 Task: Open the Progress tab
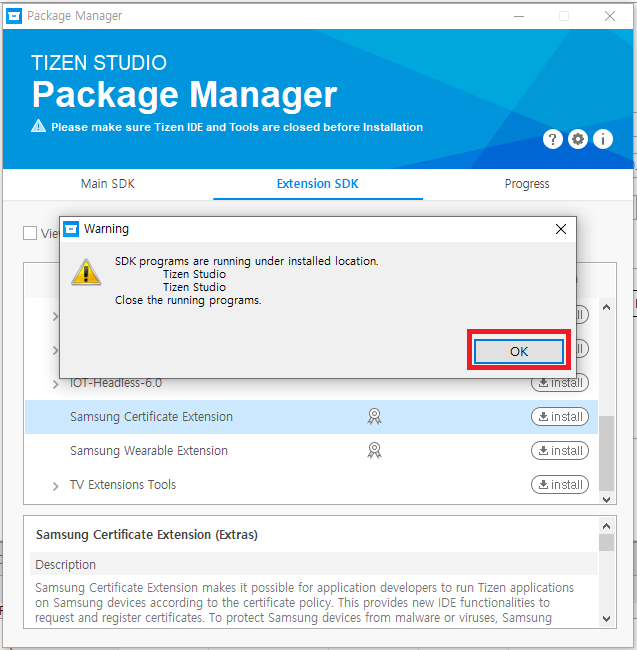tap(527, 184)
